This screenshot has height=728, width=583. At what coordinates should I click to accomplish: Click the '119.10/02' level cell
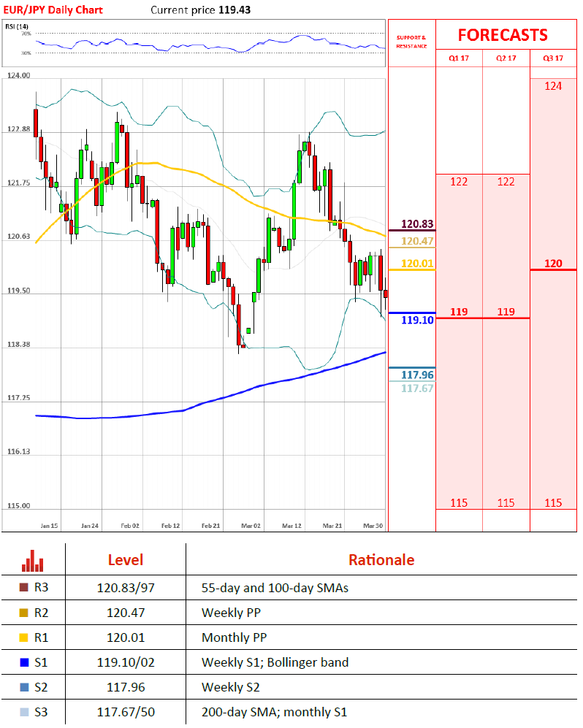[126, 662]
